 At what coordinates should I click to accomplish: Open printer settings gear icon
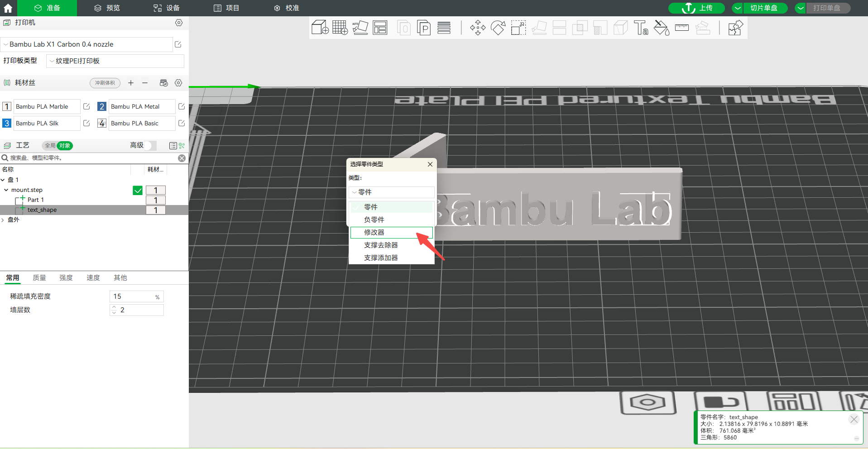pyautogui.click(x=179, y=23)
